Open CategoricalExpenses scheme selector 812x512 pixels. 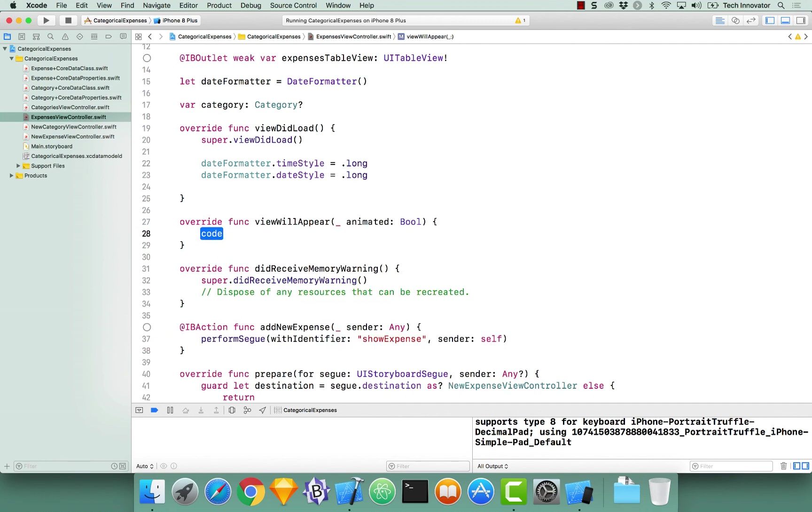116,20
